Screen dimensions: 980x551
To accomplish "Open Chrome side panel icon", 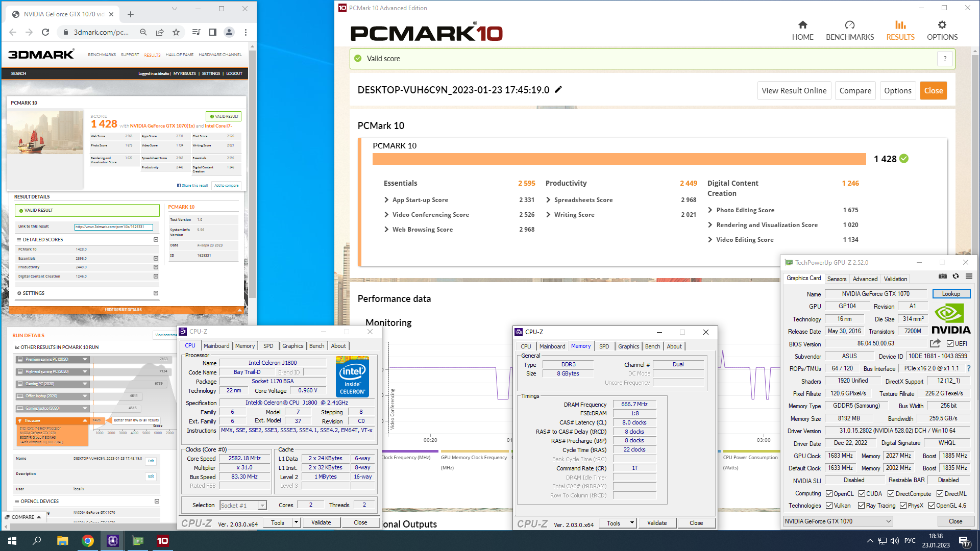I will pos(213,32).
